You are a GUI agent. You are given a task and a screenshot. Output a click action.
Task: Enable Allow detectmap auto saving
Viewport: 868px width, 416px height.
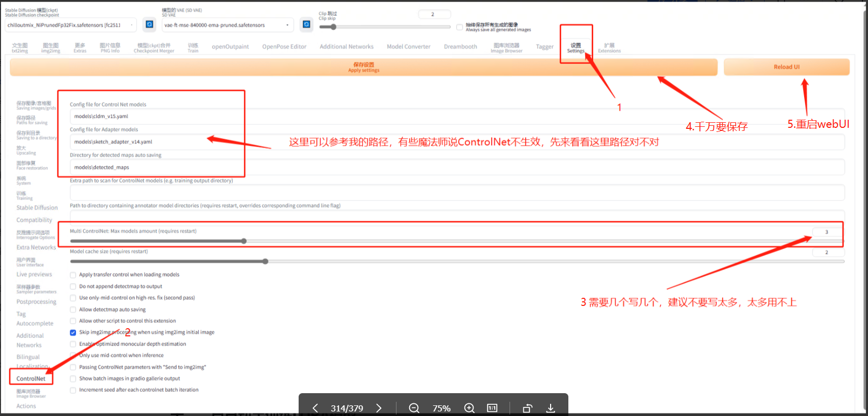coord(73,309)
